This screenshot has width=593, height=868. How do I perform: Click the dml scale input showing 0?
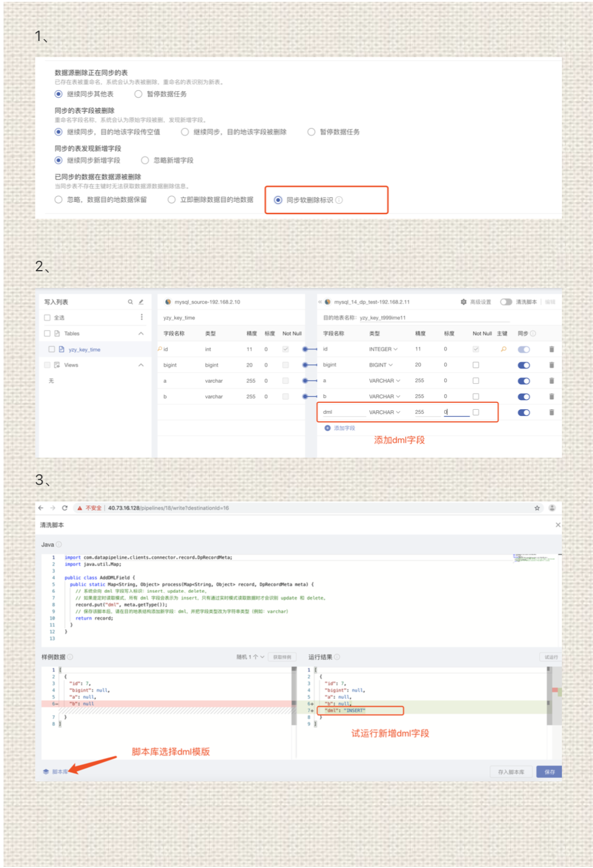tap(456, 412)
